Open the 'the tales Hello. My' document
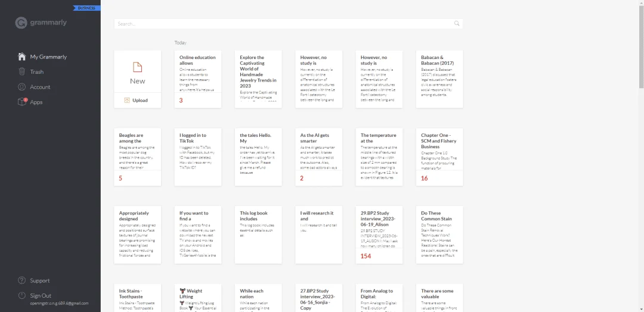 click(258, 157)
